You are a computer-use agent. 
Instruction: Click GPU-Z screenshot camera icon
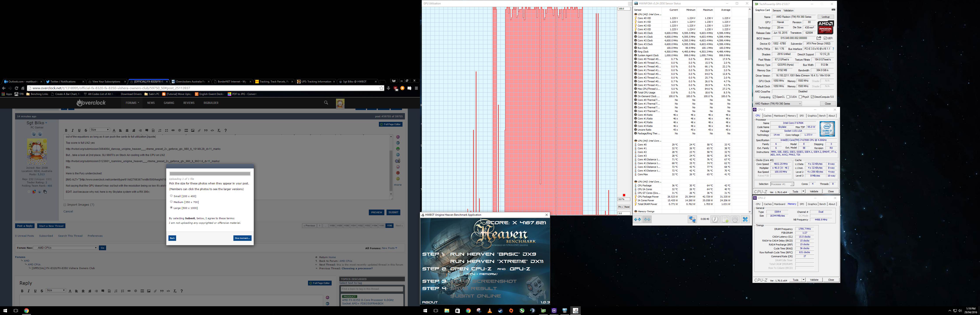[x=833, y=10]
